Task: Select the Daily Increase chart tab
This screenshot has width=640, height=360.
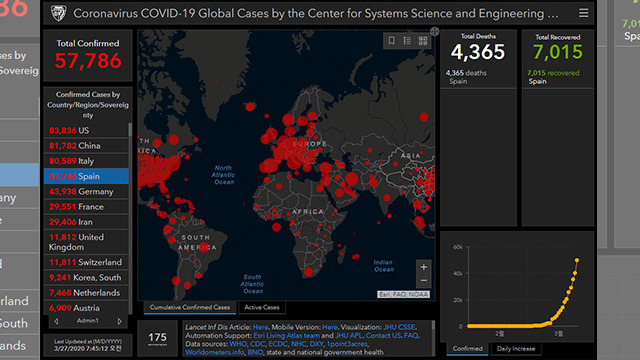Action: coord(516,349)
